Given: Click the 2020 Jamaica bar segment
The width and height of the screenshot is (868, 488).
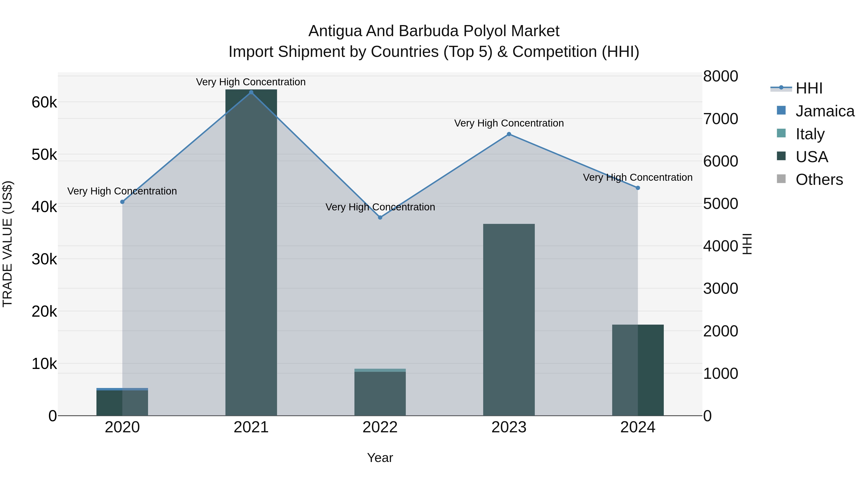Looking at the screenshot, I should click(x=122, y=389).
